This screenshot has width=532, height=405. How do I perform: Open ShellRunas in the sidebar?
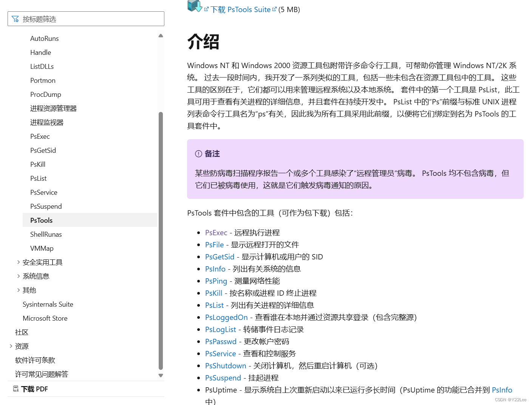pyautogui.click(x=46, y=234)
